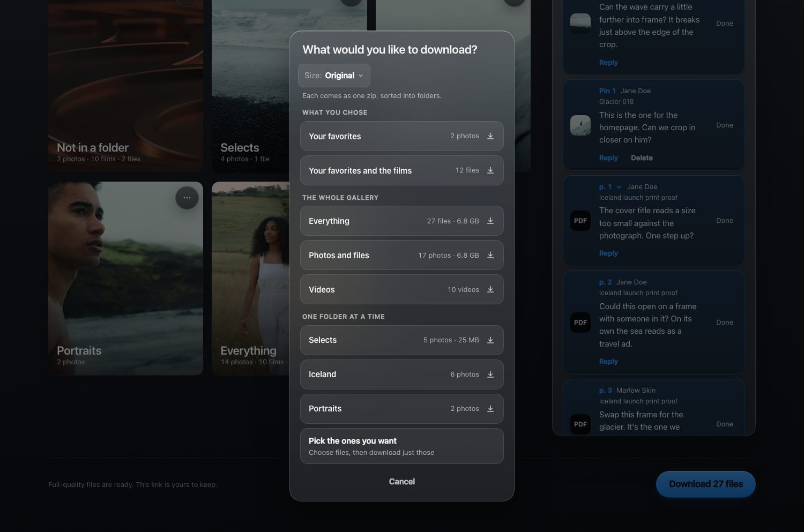Open the three-dot menu on Portraits card
This screenshot has height=532, width=804.
coord(187,198)
